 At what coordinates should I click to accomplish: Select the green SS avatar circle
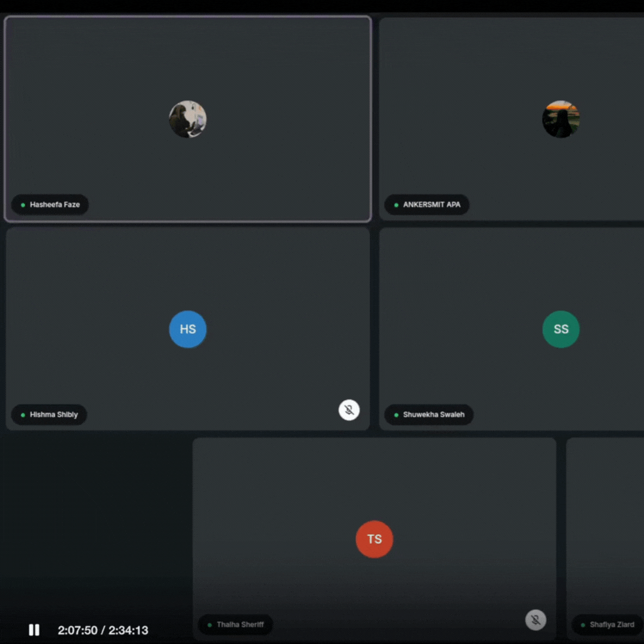(561, 329)
